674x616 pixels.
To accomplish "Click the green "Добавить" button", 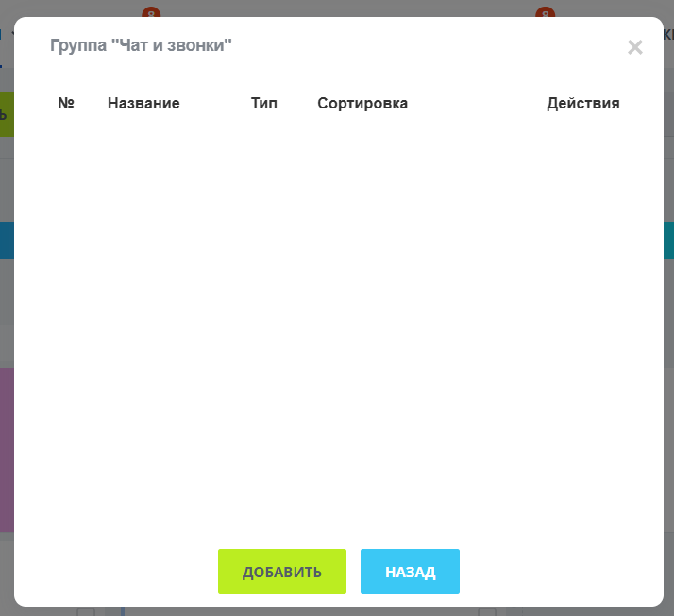I will pos(281,572).
